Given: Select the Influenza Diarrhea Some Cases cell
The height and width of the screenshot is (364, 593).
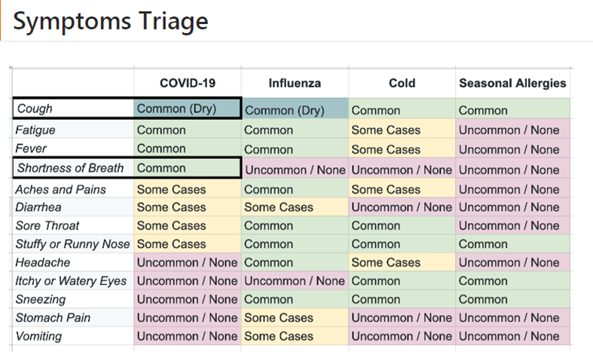Looking at the screenshot, I should [x=295, y=207].
